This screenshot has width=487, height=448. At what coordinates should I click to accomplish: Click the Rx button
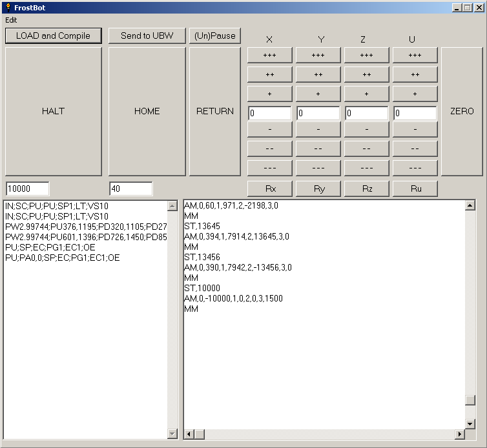click(269, 188)
